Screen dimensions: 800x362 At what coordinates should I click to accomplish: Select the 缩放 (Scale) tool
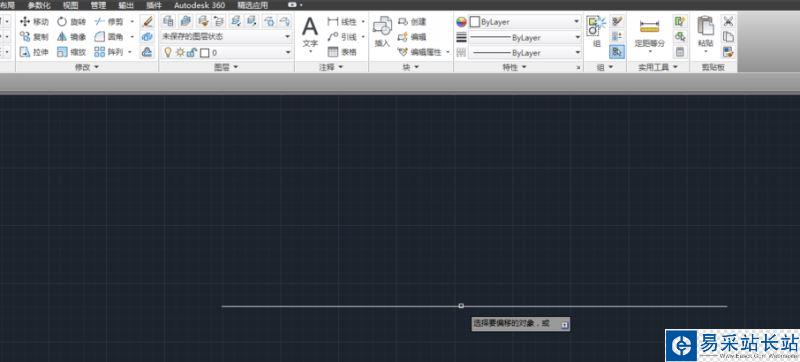[x=71, y=51]
